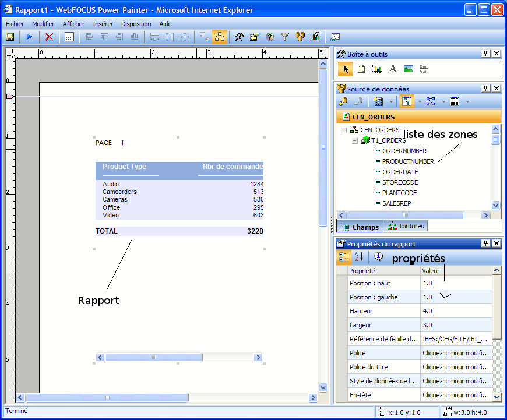Screen dimensions: 507x420
Task: Select the text A tool in toolbox
Action: tap(393, 69)
